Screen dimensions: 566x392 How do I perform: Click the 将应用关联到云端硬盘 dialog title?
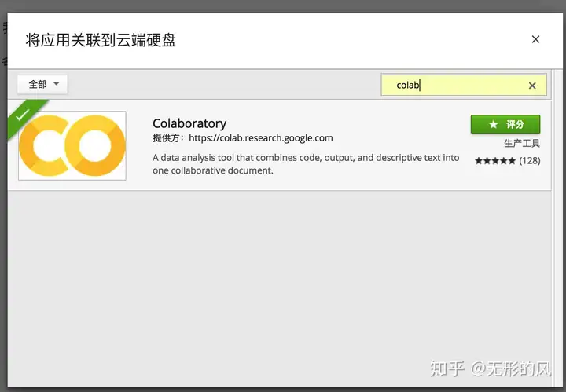101,40
